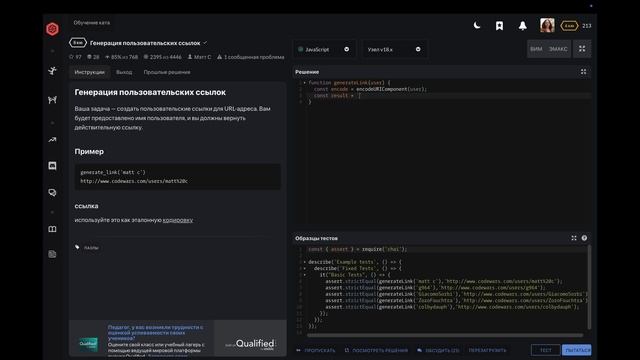Open the user profile avatar
This screenshot has height=360, width=640.
547,25
